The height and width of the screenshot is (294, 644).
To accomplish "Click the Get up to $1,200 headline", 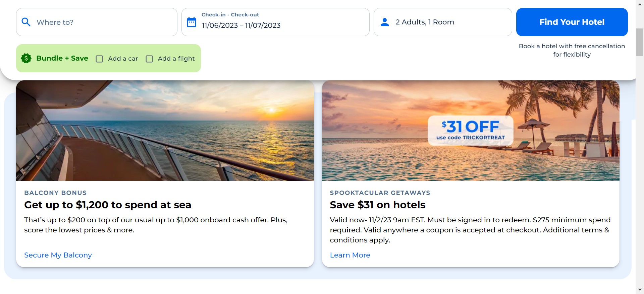I will click(108, 205).
